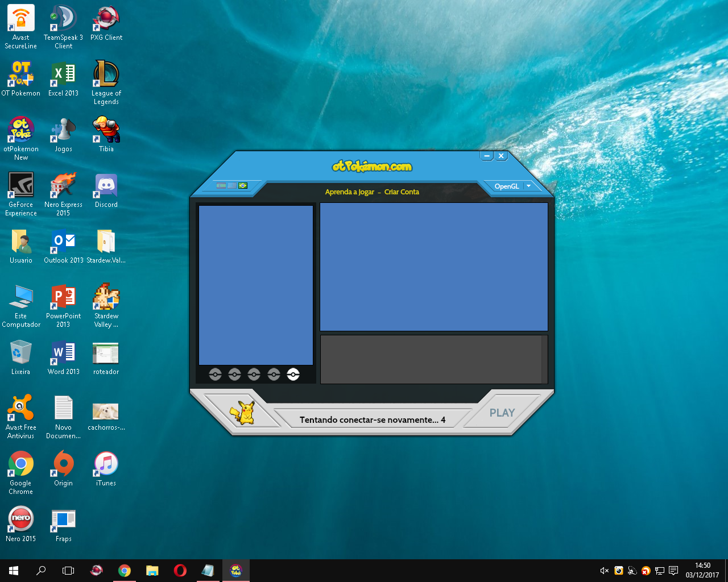This screenshot has height=582, width=728.
Task: Select Discord desktop icon
Action: pyautogui.click(x=106, y=190)
